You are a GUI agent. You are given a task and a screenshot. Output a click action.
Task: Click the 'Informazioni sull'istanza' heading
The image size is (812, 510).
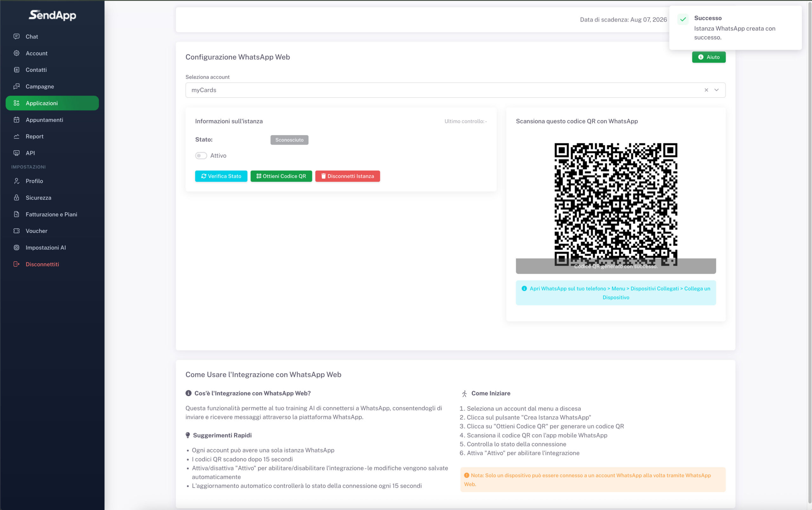(x=229, y=121)
